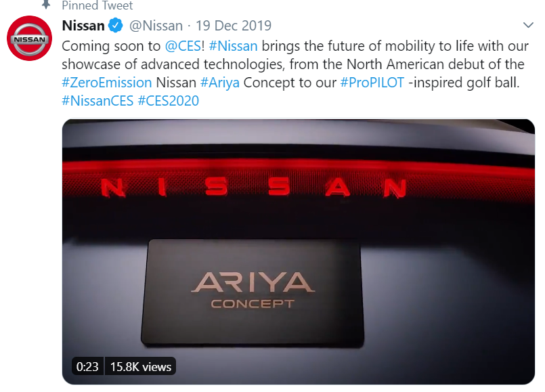Click the glowing red NISSAN lettering in video

tap(253, 188)
